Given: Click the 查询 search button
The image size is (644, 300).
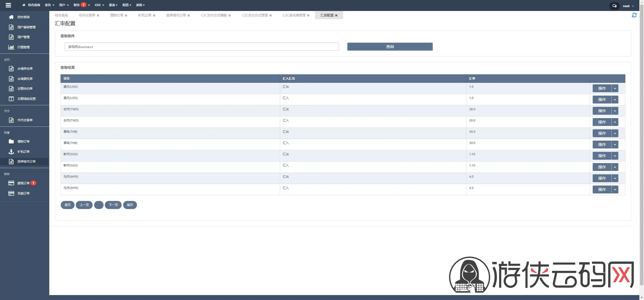Looking at the screenshot, I should pyautogui.click(x=390, y=47).
